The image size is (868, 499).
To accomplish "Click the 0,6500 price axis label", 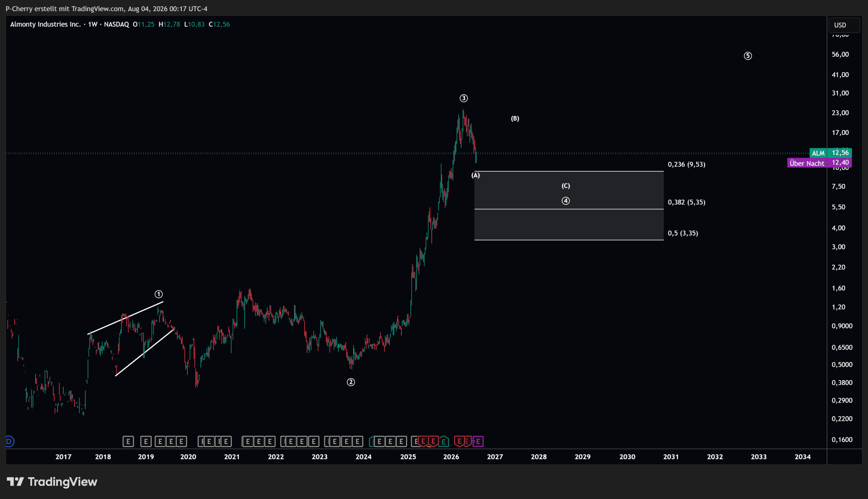I will (x=842, y=347).
